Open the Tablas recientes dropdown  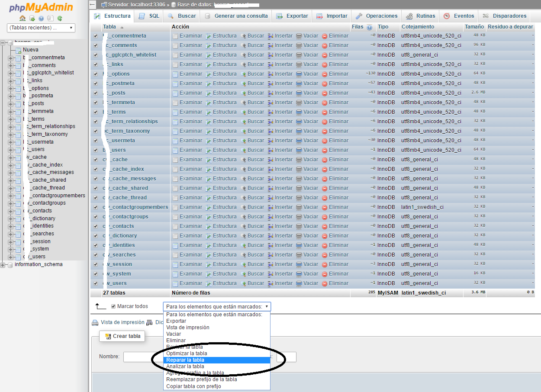point(41,28)
